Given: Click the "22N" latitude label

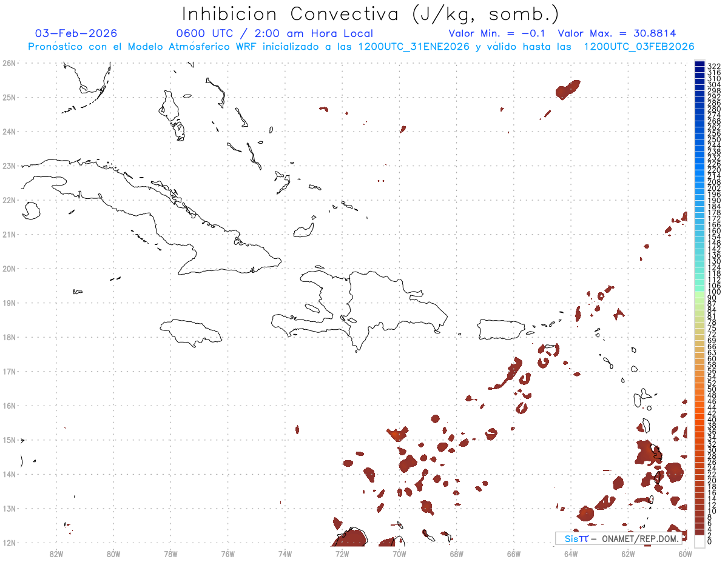Looking at the screenshot, I should click(x=8, y=200).
